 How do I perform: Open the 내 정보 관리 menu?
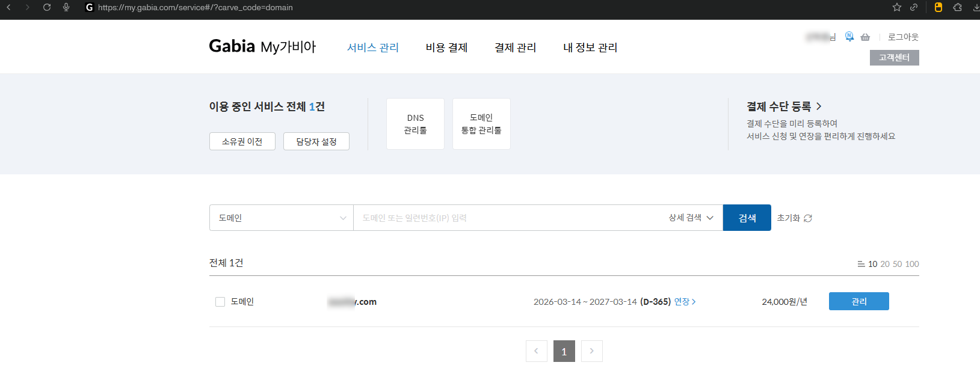coord(590,47)
